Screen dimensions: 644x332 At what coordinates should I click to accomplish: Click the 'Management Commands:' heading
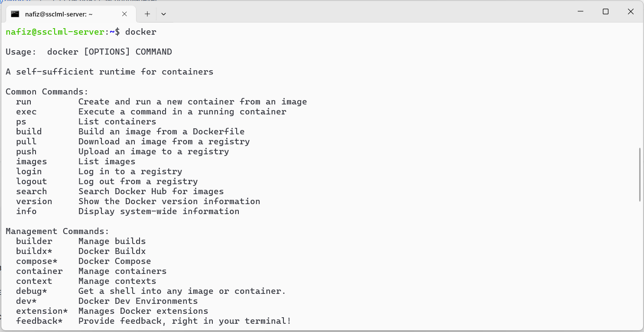click(58, 231)
